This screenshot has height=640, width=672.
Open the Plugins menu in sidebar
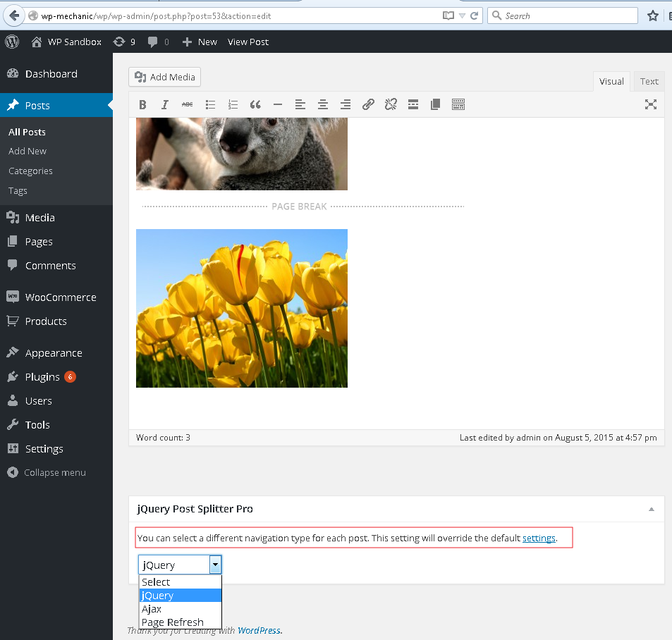click(x=42, y=377)
